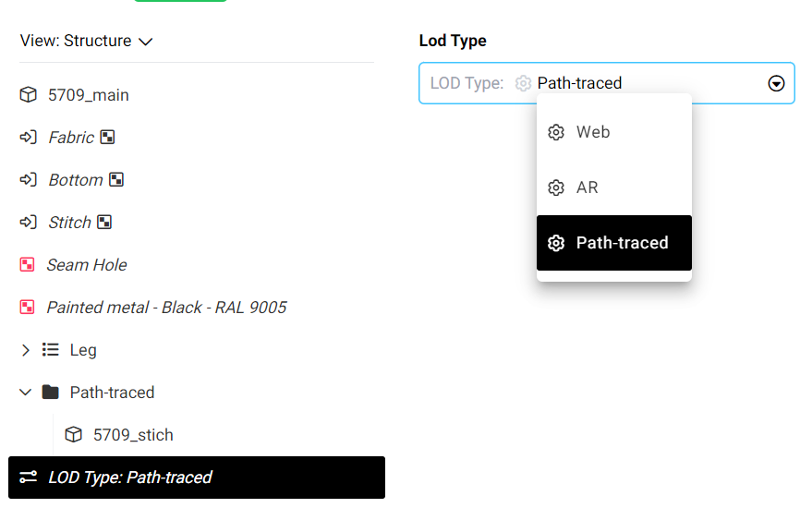Select the Stitch item in the tree
This screenshot has height=532, width=800.
coord(70,223)
